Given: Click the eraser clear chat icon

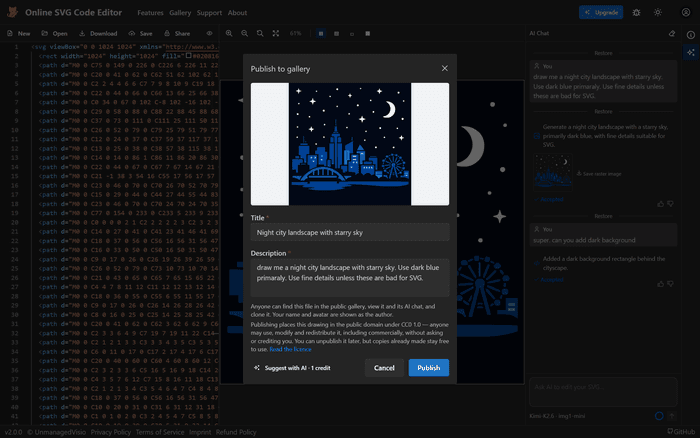Looking at the screenshot, I should [x=672, y=33].
